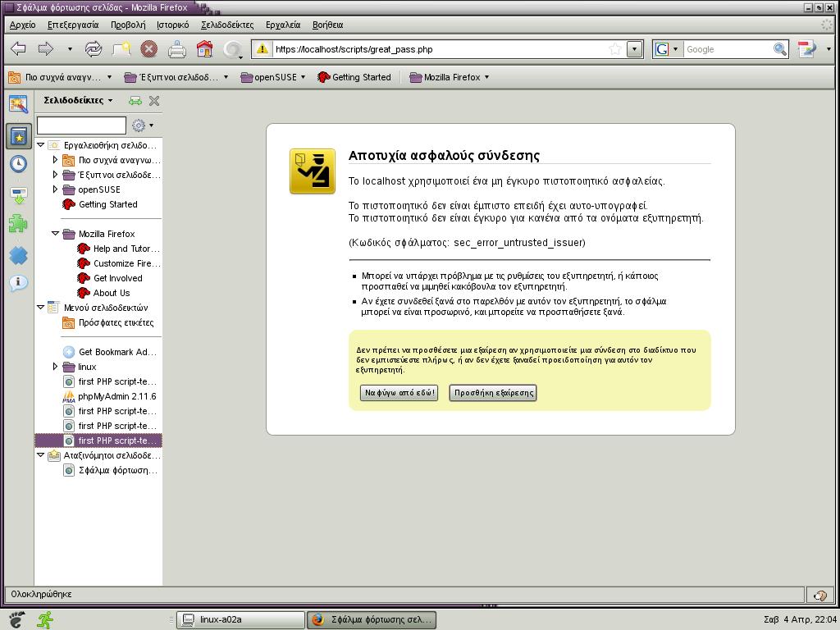Click the URL address bar field

click(x=440, y=49)
